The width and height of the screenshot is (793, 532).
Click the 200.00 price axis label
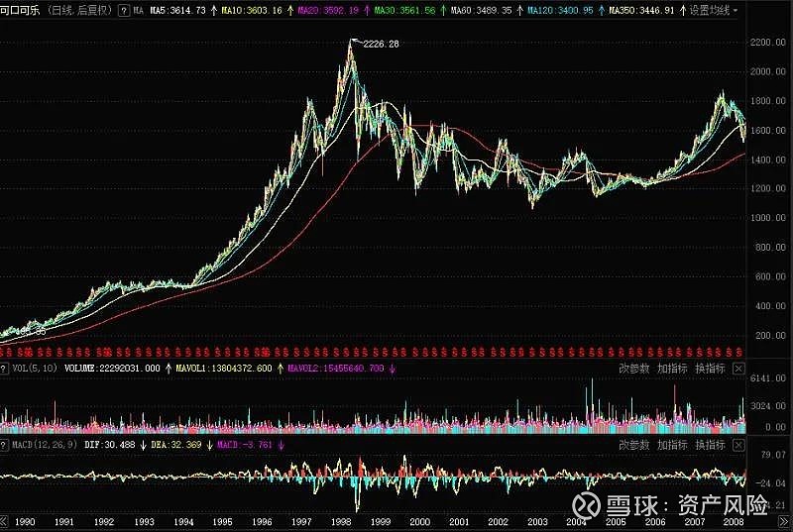tap(771, 336)
